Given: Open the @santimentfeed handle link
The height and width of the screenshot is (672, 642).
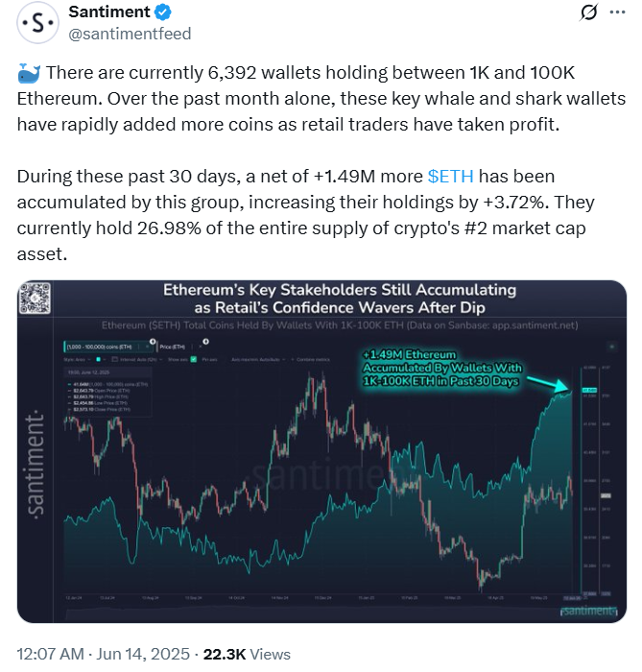Looking at the screenshot, I should click(x=130, y=34).
